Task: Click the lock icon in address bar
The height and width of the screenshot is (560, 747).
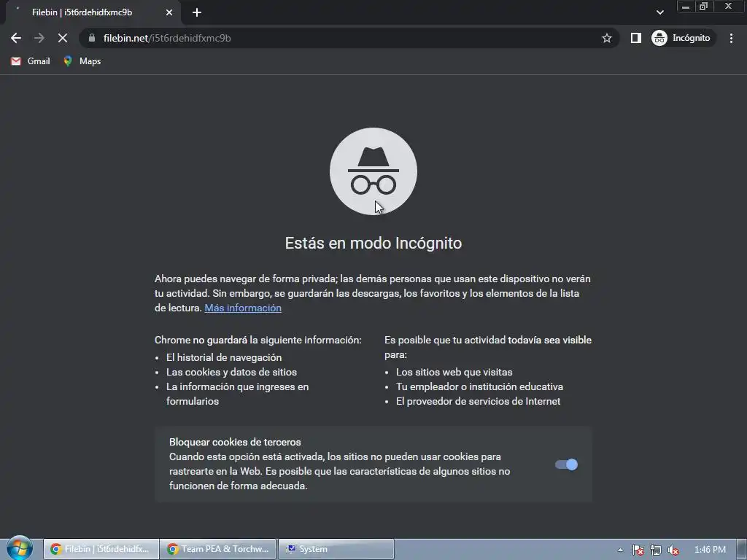Action: click(92, 38)
